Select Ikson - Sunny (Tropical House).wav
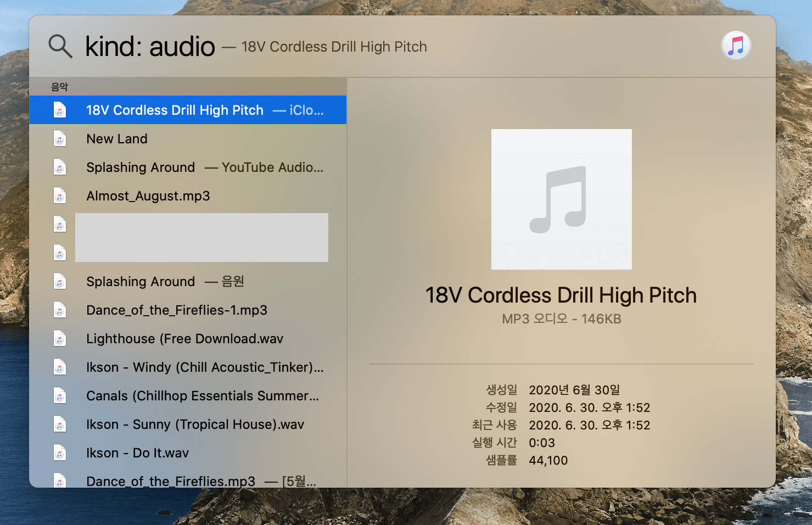This screenshot has width=812, height=525. (188, 424)
